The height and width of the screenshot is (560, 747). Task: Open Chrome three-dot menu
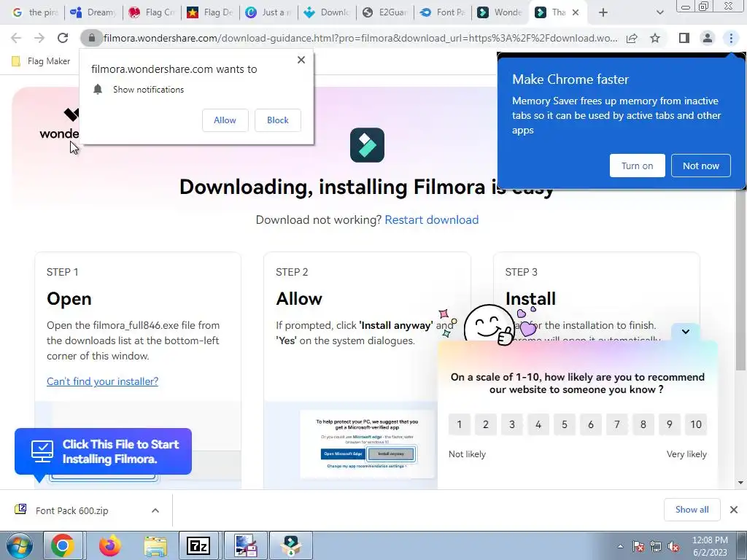(731, 38)
